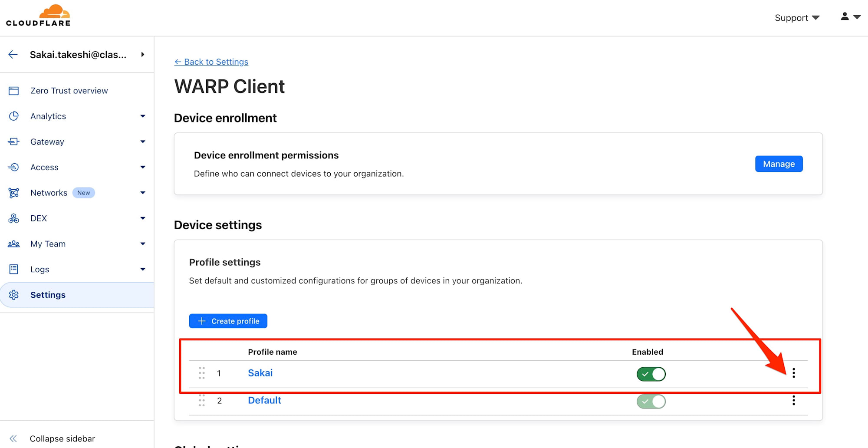
Task: Select Access in the sidebar
Action: pos(44,167)
